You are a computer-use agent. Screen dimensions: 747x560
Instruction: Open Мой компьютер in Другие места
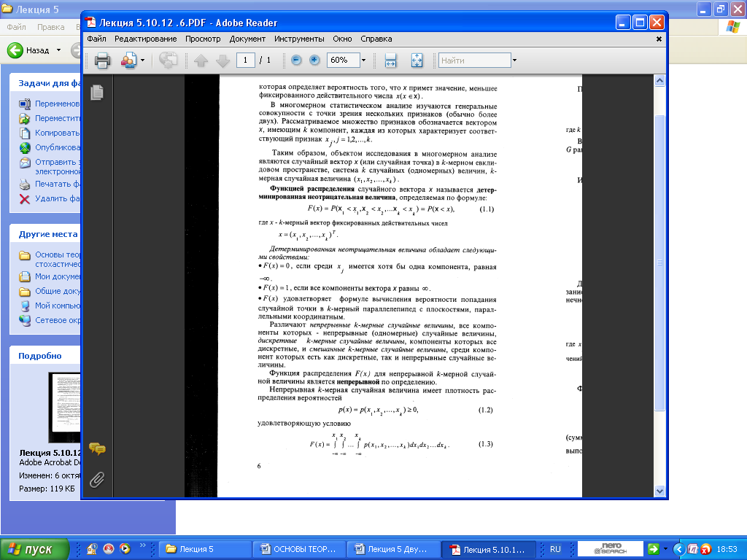[50, 306]
